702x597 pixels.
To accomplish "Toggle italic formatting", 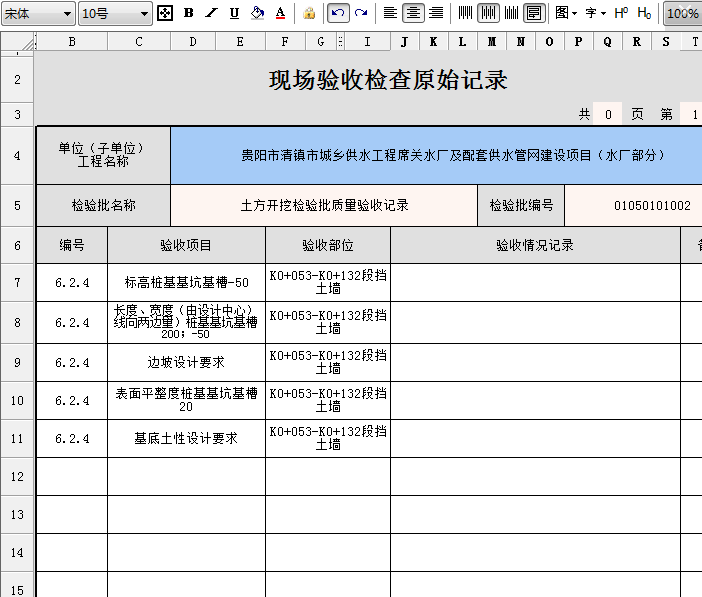I will pos(211,13).
